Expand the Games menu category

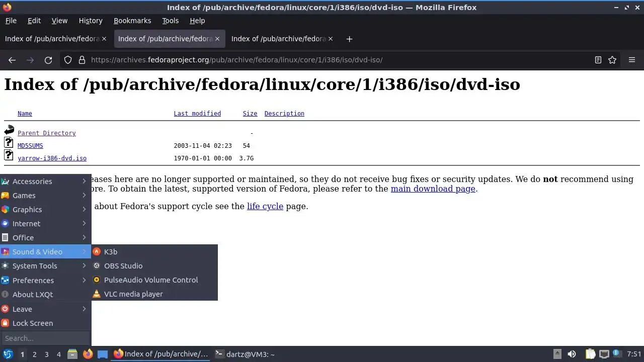(x=45, y=196)
